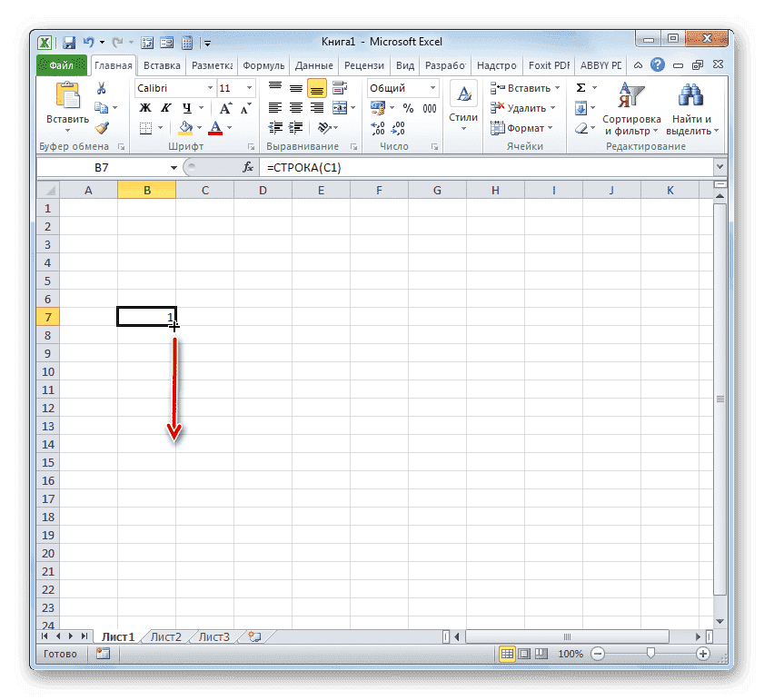This screenshot has height=700, width=764.
Task: Switch to the Вставка ribbon tab
Action: 161,64
